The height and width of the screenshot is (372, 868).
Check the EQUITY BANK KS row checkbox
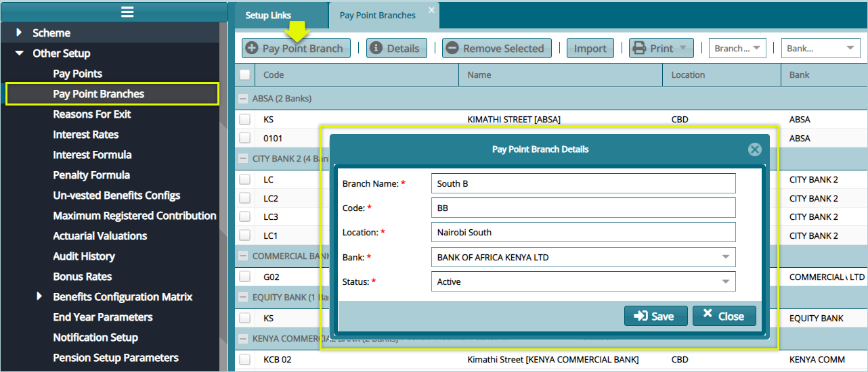click(x=244, y=318)
